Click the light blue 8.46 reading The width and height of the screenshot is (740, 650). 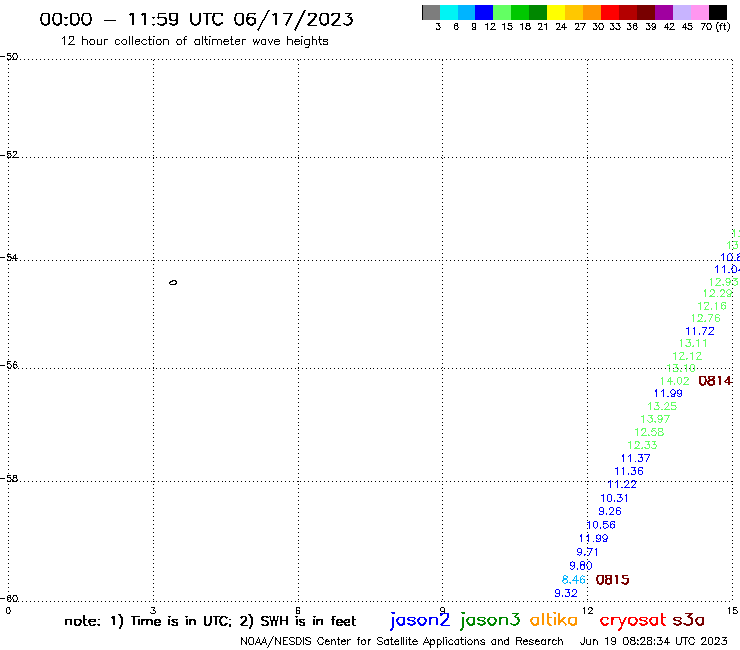point(573,580)
